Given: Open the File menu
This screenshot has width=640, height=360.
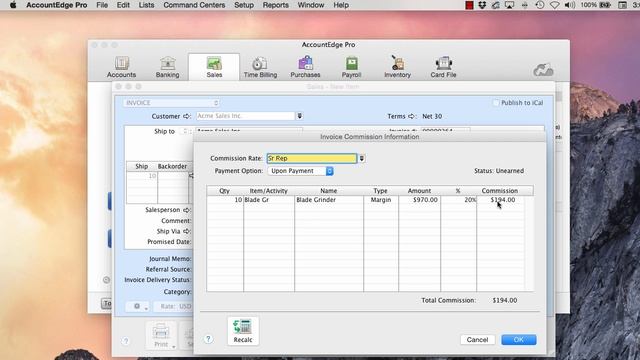Looking at the screenshot, I should click(x=102, y=5).
